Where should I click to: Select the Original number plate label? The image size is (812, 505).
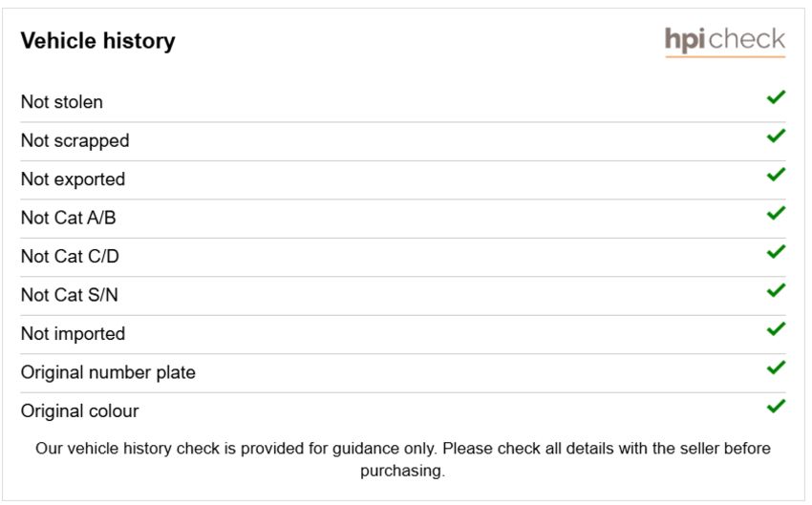[x=108, y=373]
